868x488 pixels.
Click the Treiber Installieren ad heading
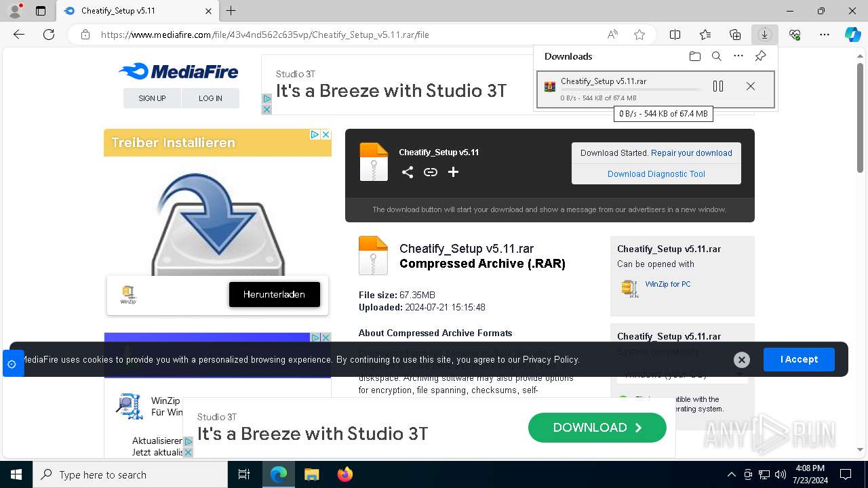click(173, 143)
